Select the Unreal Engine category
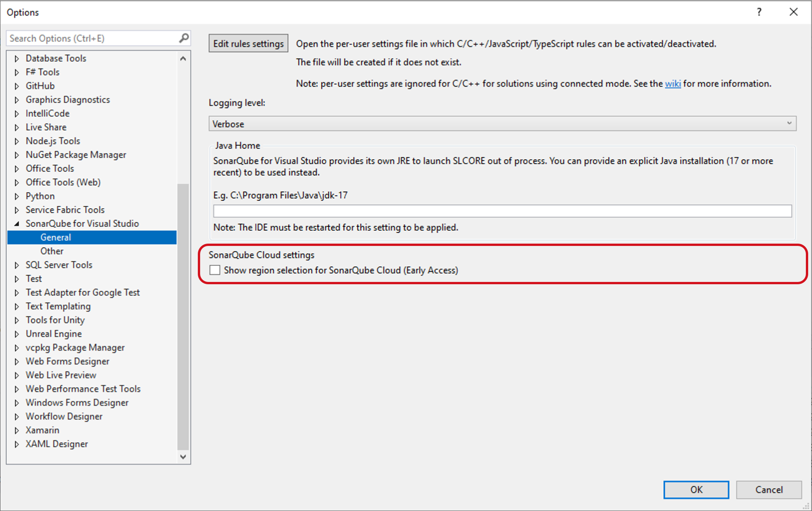The image size is (812, 511). [x=54, y=334]
